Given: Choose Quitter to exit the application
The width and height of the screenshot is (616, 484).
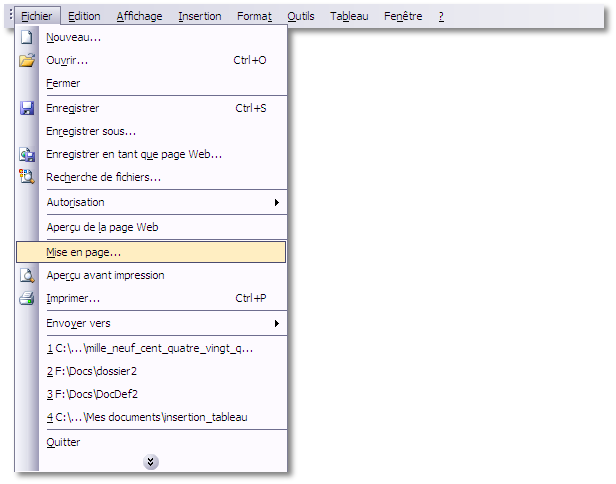Looking at the screenshot, I should coord(151,442).
